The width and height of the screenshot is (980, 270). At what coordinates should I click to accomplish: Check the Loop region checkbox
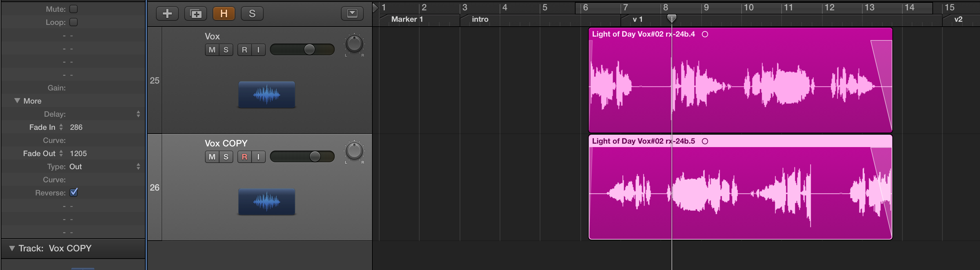pos(73,22)
